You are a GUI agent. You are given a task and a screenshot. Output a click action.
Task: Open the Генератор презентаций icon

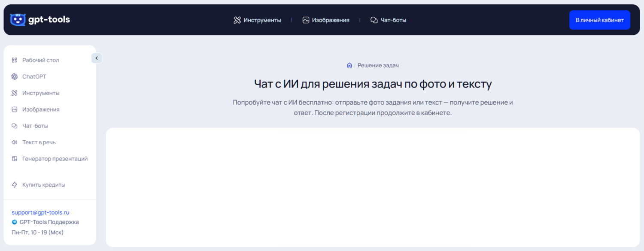point(14,158)
